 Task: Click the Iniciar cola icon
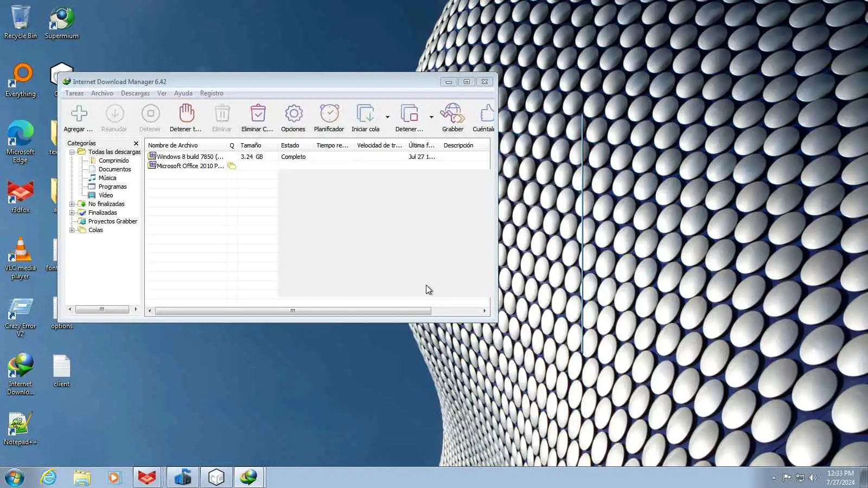coord(365,114)
